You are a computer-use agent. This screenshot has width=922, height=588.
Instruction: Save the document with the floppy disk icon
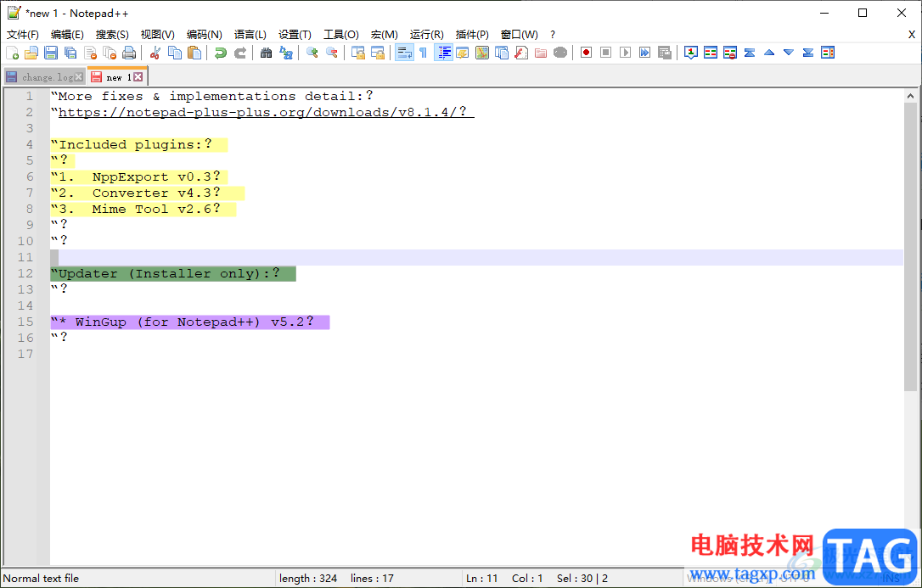(x=51, y=53)
